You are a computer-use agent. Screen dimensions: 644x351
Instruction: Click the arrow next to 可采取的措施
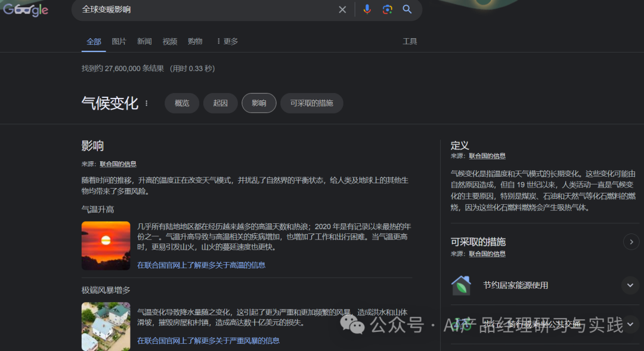(x=630, y=242)
